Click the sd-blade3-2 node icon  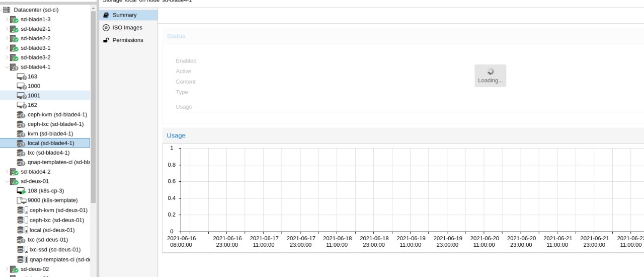click(14, 57)
